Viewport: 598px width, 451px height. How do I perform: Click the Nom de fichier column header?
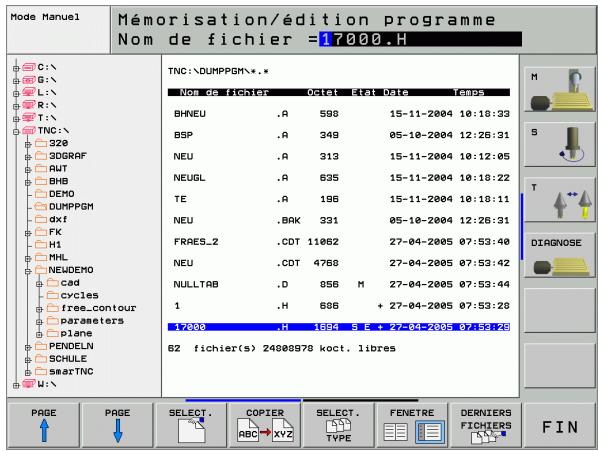[x=224, y=92]
